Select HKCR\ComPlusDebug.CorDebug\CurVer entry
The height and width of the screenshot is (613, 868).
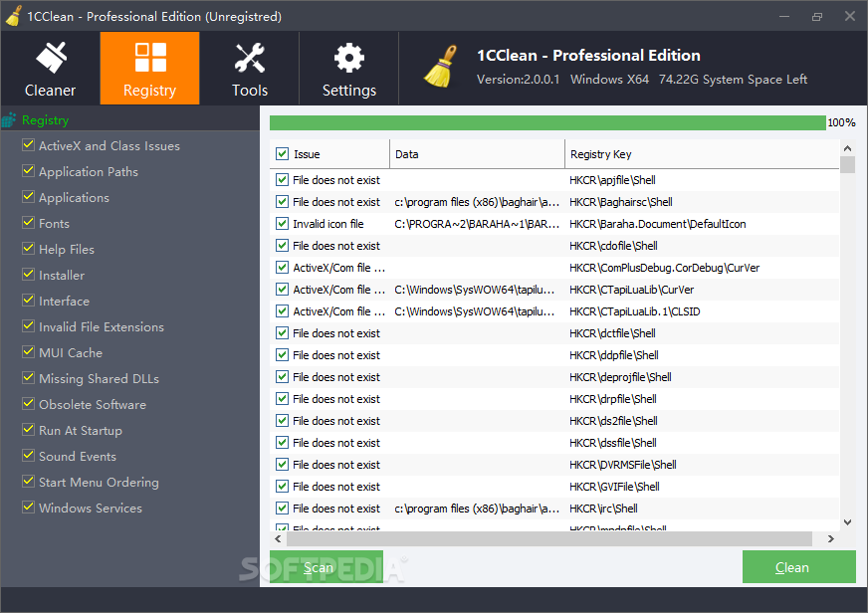click(x=664, y=268)
